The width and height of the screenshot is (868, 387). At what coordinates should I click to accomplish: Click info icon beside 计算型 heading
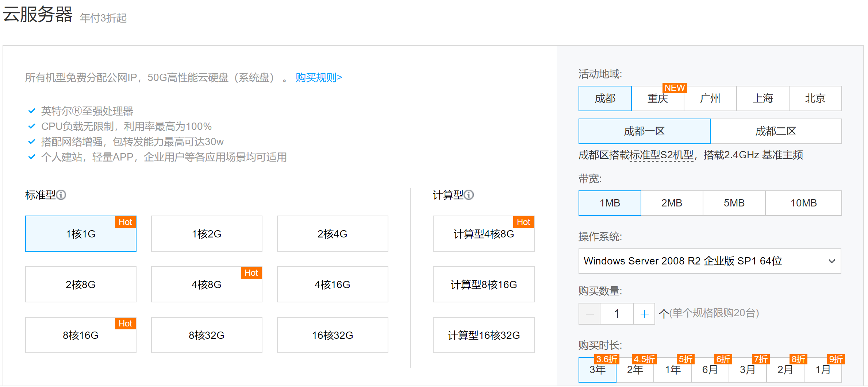tap(469, 195)
